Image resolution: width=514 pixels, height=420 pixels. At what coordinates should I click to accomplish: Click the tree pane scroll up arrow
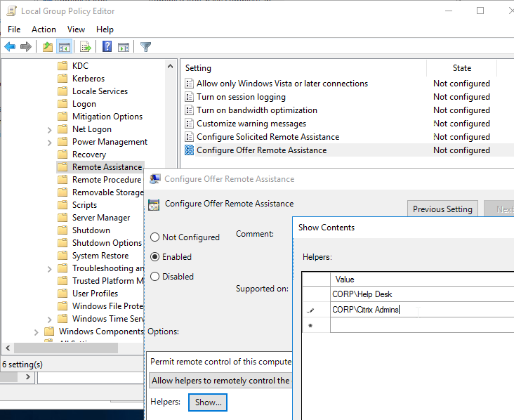(171, 66)
